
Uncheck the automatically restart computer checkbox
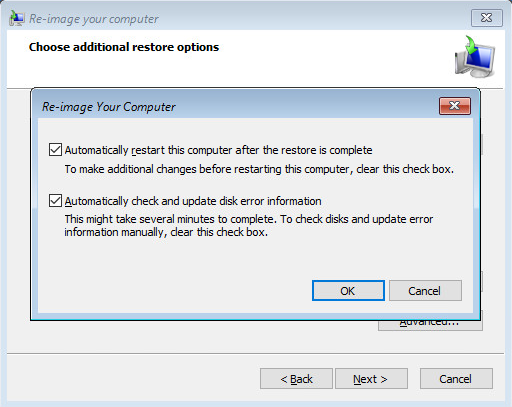[x=55, y=150]
